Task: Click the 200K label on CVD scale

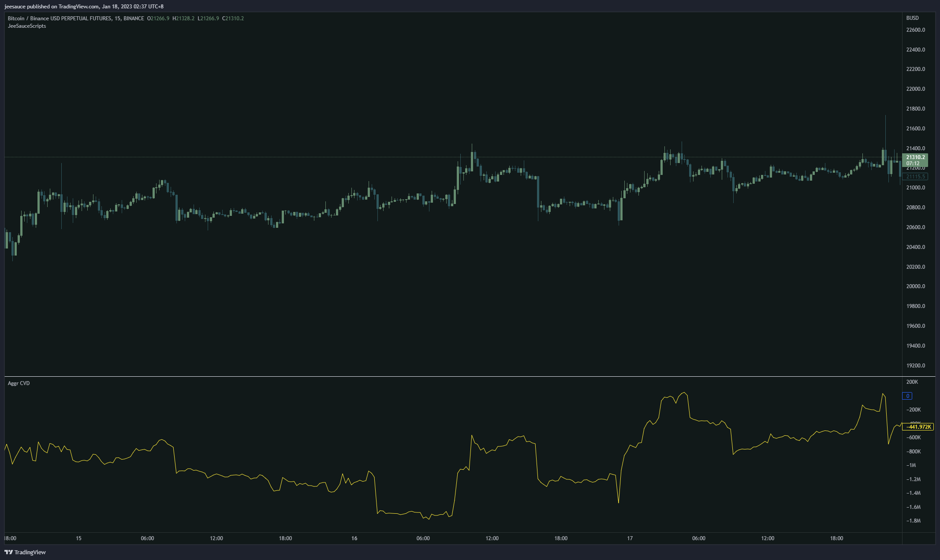Action: coord(912,382)
